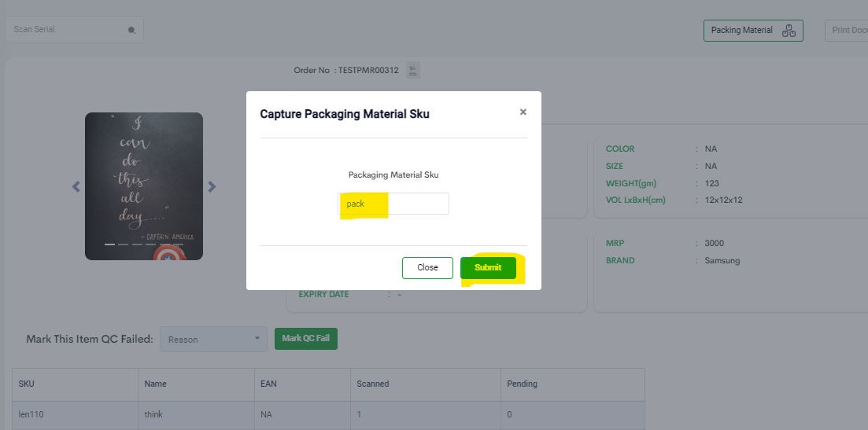Click the MRP value 3000

[714, 243]
